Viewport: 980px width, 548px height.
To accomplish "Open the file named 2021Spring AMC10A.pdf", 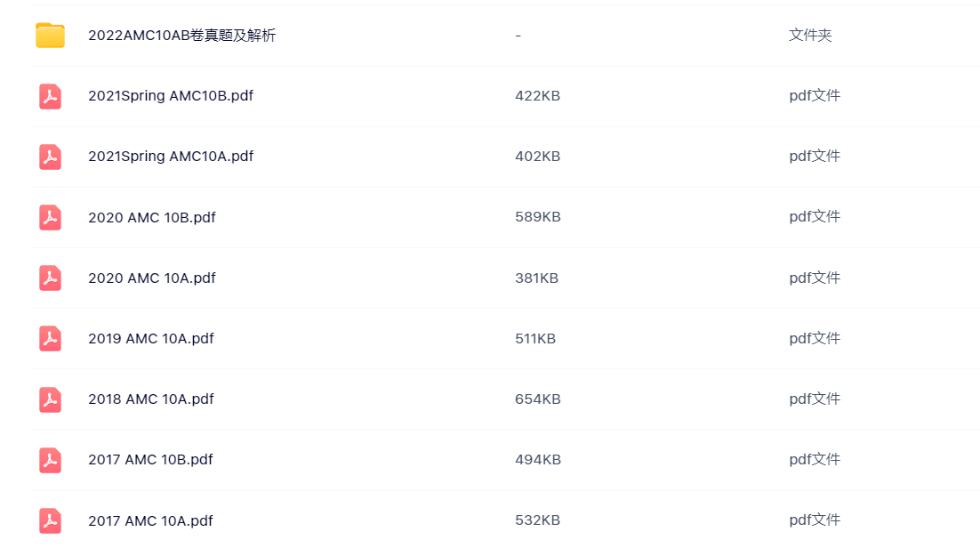I will (171, 157).
